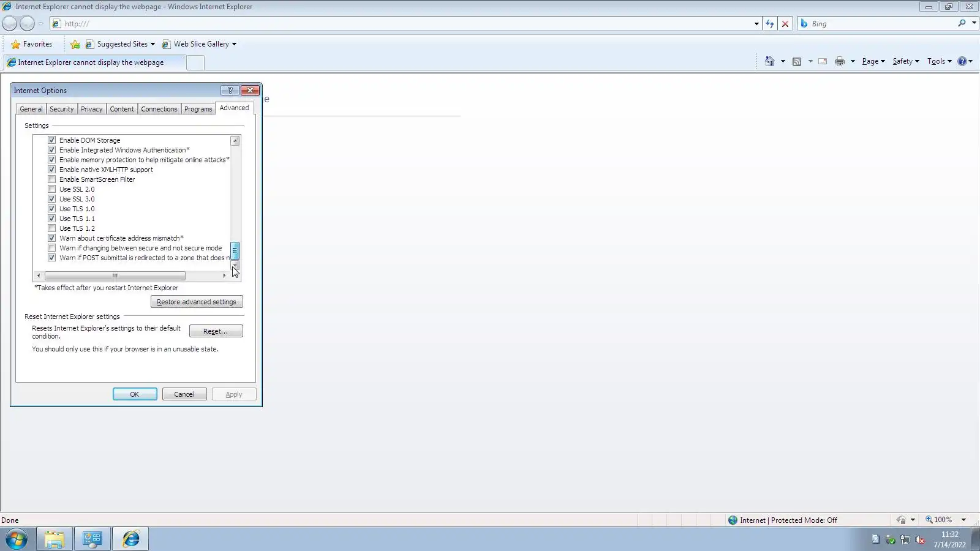980x551 pixels.
Task: Click the muted volume tray icon
Action: point(920,539)
